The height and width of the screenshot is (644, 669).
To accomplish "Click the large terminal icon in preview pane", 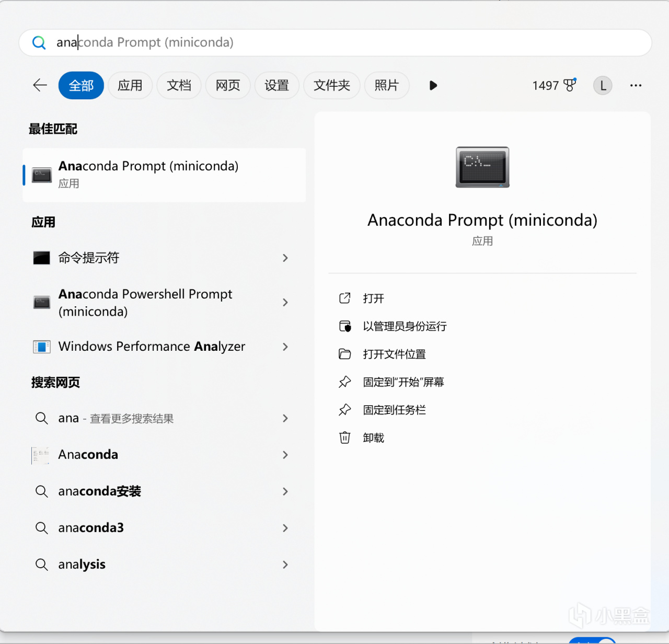I will pyautogui.click(x=482, y=167).
